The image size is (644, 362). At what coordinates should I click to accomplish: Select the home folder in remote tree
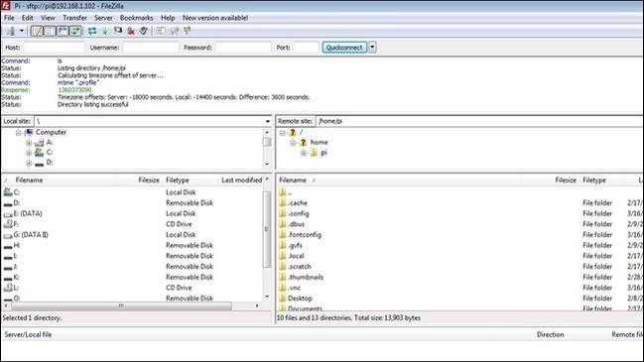pyautogui.click(x=319, y=143)
